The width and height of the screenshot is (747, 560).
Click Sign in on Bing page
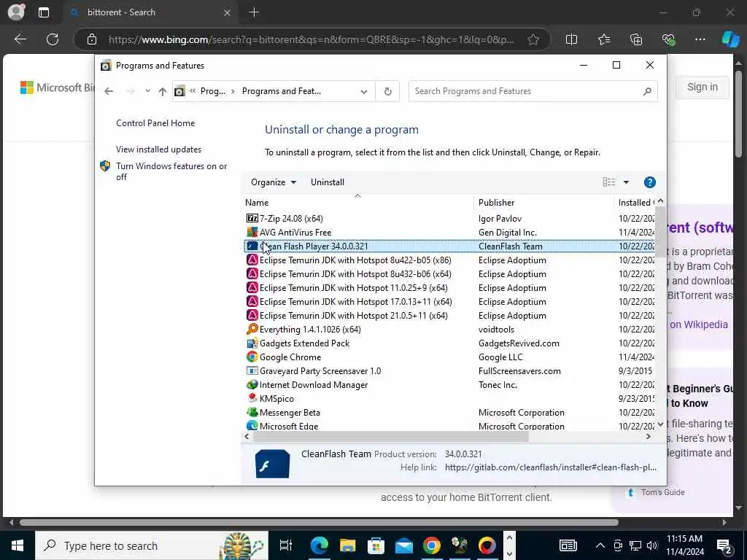[703, 87]
